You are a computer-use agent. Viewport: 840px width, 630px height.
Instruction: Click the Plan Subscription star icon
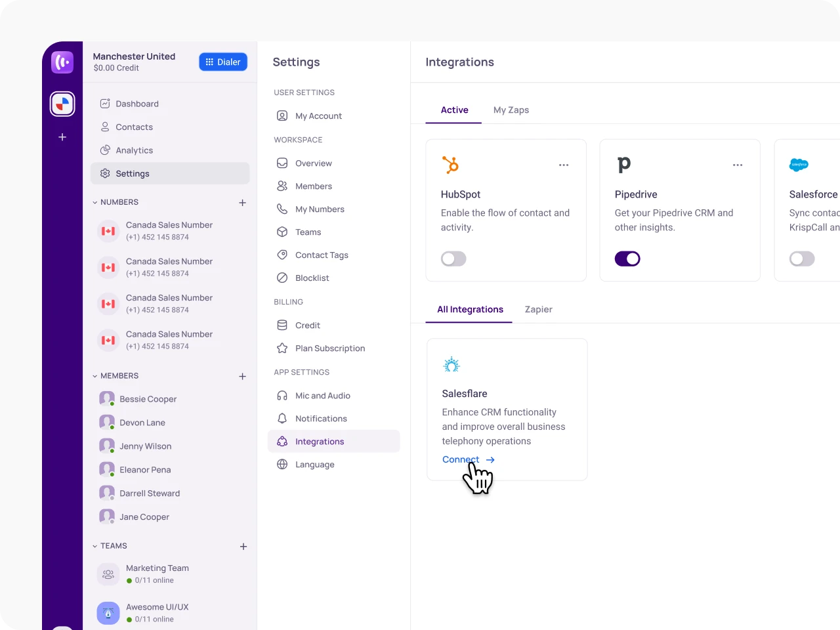point(282,348)
